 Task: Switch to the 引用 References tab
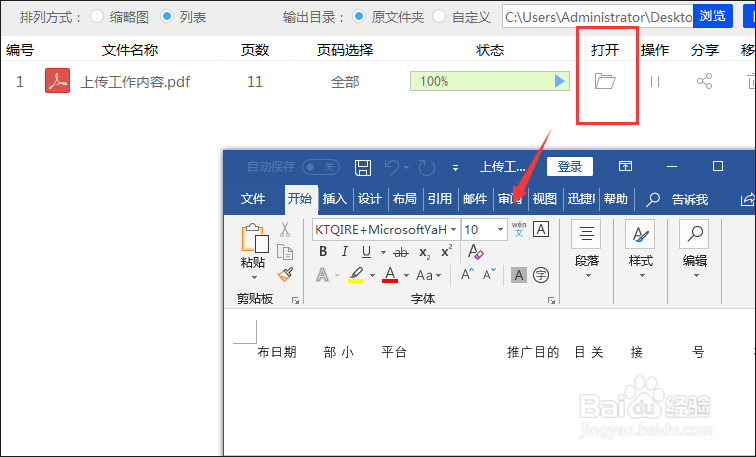pos(440,199)
